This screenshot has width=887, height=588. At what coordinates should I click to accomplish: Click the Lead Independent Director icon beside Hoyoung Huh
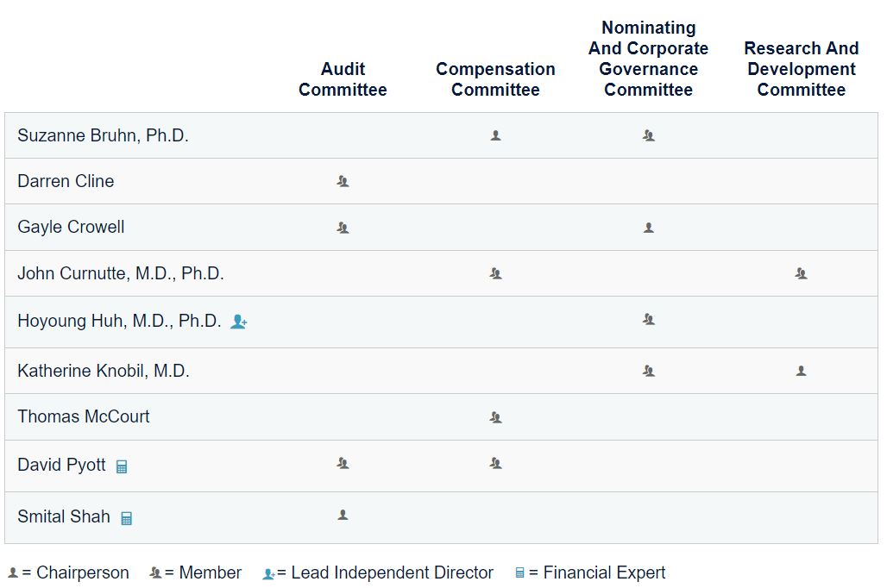(x=239, y=322)
